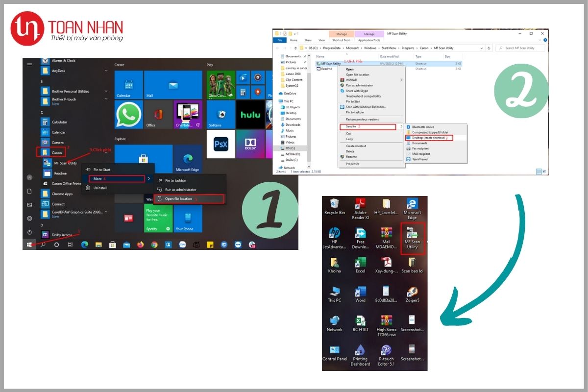This screenshot has height=392, width=588.
Task: Select Pin to taskbar in the More submenu
Action: tap(189, 180)
